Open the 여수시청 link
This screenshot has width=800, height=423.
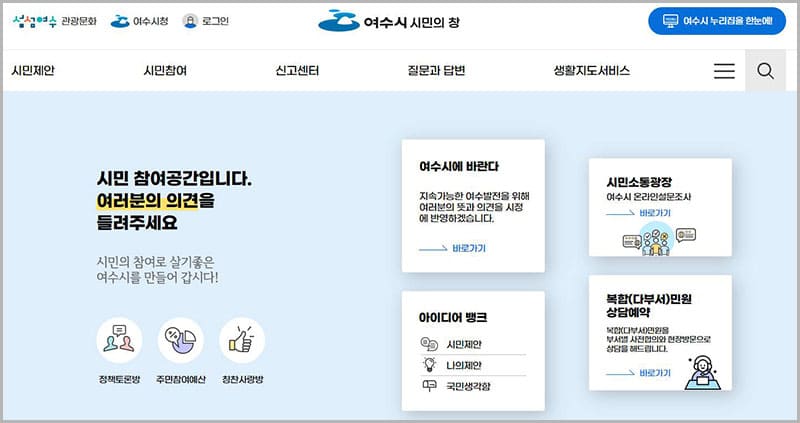[139, 20]
